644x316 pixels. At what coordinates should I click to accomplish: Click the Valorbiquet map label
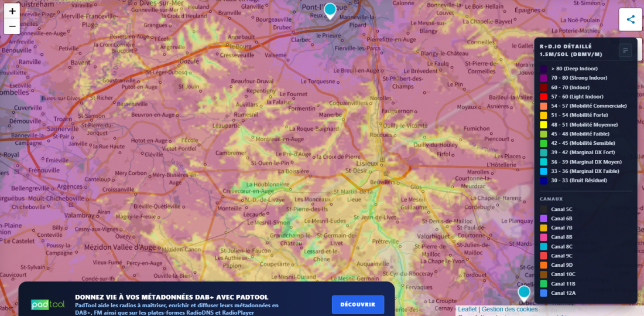434,236
